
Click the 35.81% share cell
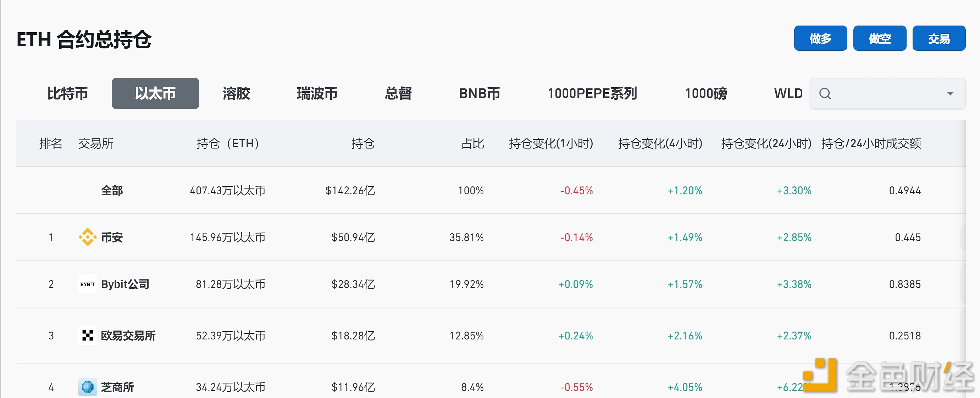coord(466,237)
